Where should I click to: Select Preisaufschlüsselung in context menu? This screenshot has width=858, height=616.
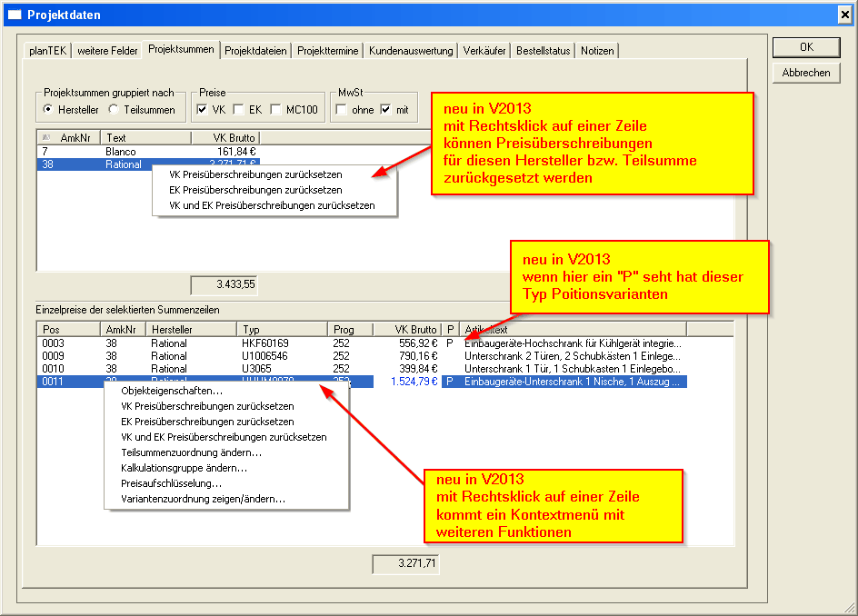tap(171, 483)
